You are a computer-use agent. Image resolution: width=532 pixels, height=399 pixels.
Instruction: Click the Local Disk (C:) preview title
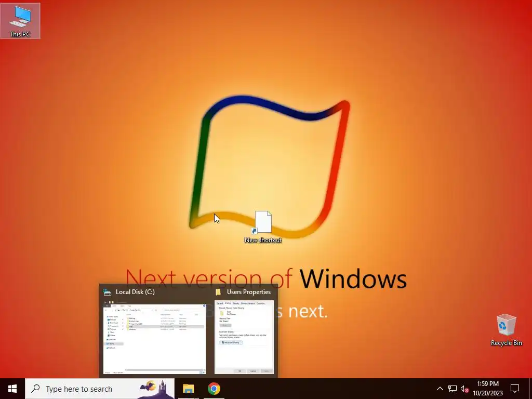[x=135, y=292]
